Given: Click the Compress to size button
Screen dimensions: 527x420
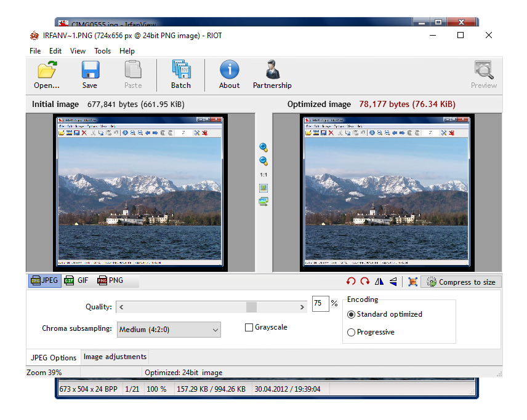Looking at the screenshot, I should pos(461,282).
